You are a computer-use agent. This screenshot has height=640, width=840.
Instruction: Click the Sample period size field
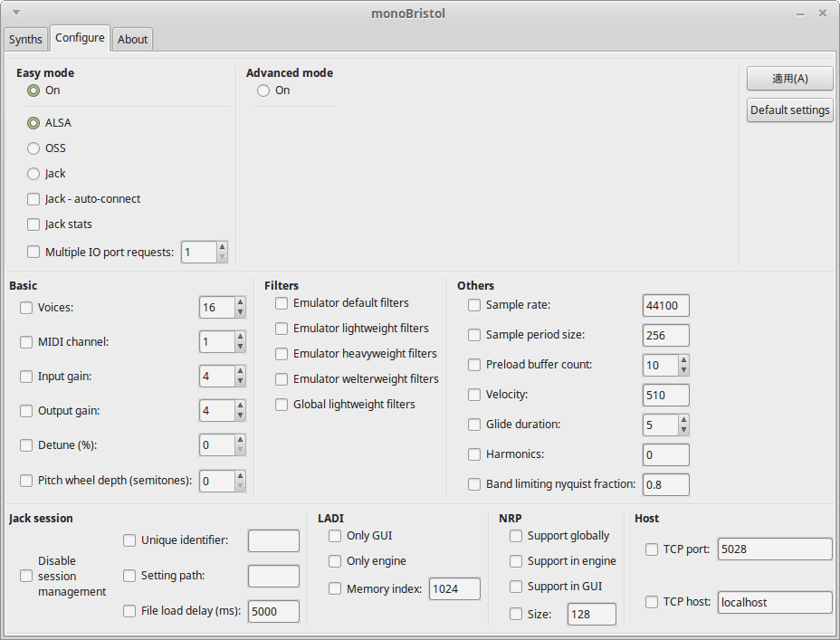665,335
